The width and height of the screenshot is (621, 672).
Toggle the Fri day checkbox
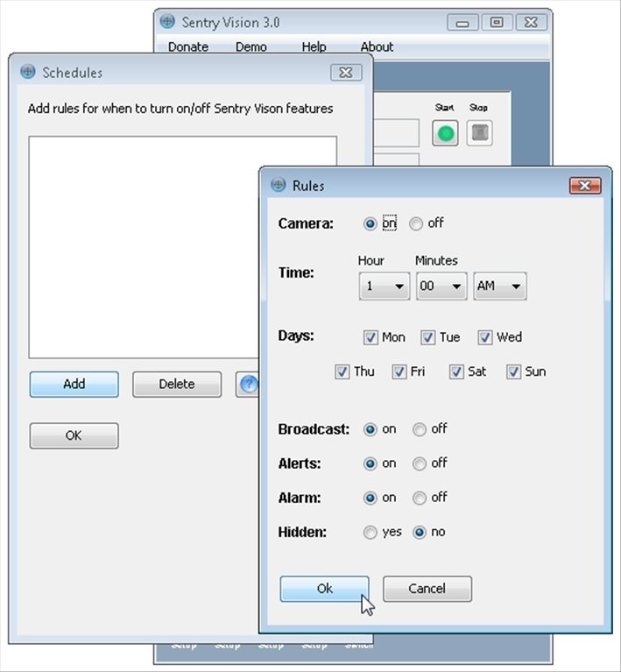[399, 372]
